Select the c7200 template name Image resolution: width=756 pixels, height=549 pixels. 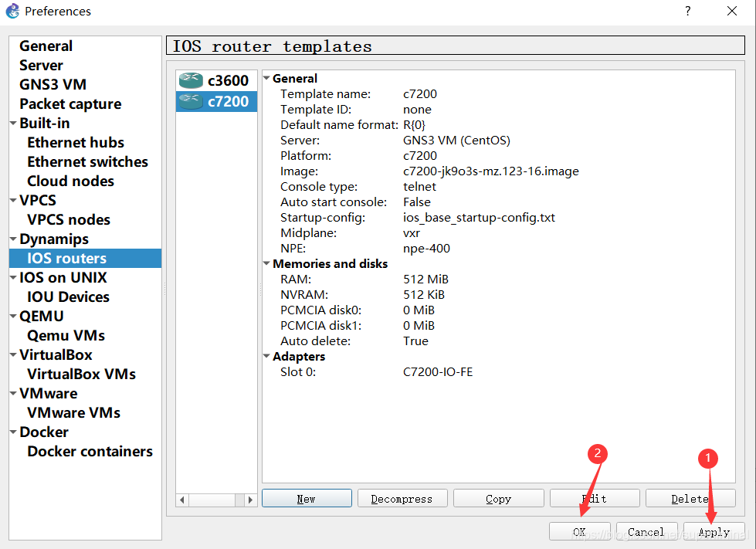tap(228, 101)
